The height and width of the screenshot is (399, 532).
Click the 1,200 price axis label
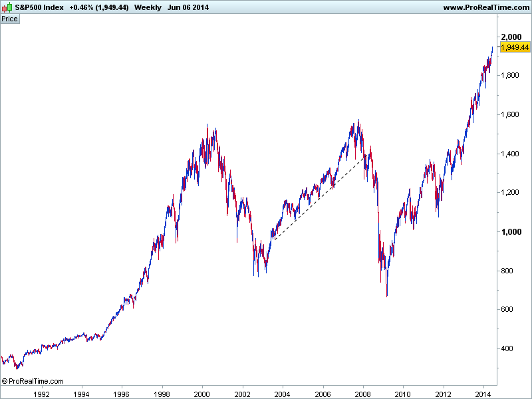[510, 192]
